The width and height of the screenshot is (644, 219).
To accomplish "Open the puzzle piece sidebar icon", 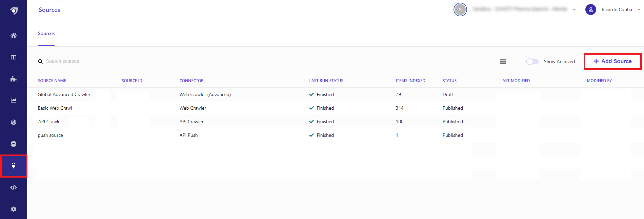I will click(x=14, y=79).
